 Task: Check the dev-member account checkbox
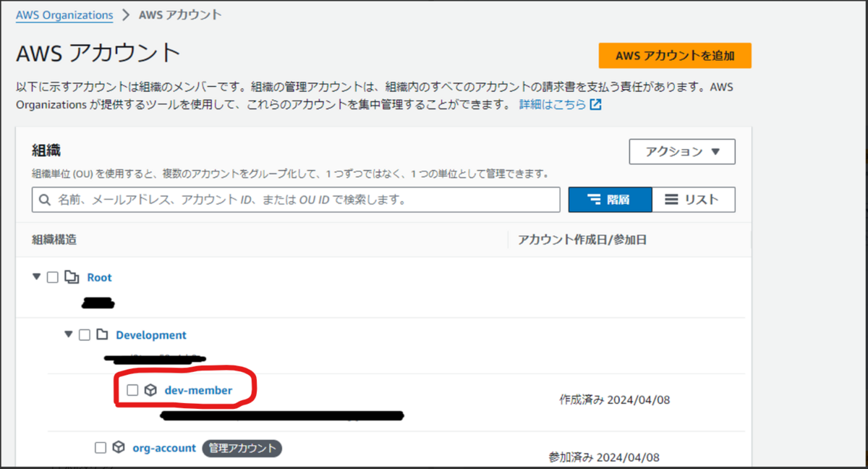tap(132, 390)
